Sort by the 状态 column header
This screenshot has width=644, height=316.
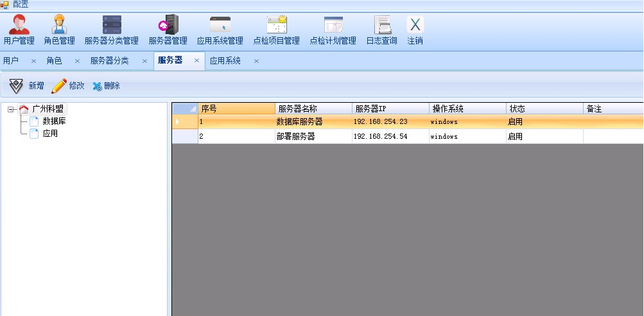pos(544,109)
